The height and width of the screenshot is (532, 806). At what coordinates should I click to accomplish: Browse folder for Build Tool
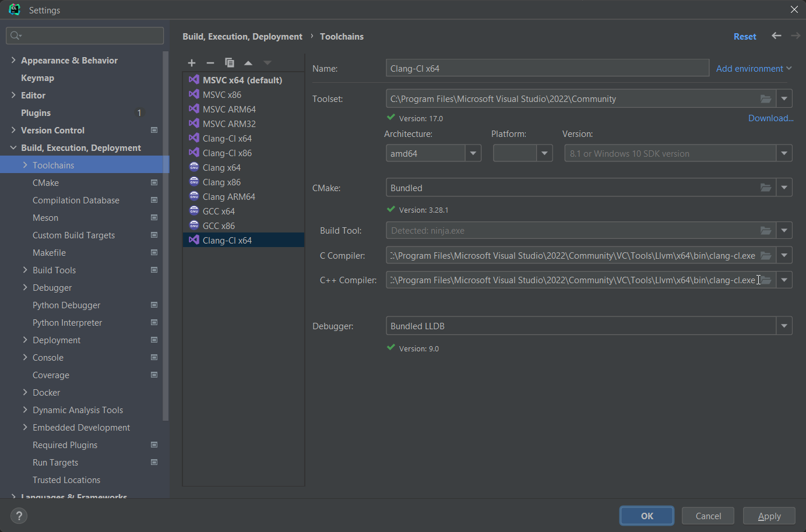pos(766,231)
